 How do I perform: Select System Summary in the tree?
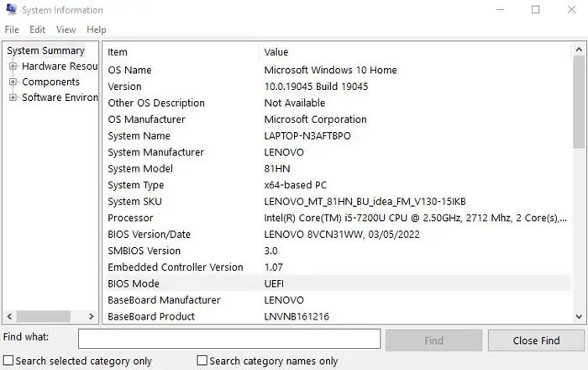[45, 50]
